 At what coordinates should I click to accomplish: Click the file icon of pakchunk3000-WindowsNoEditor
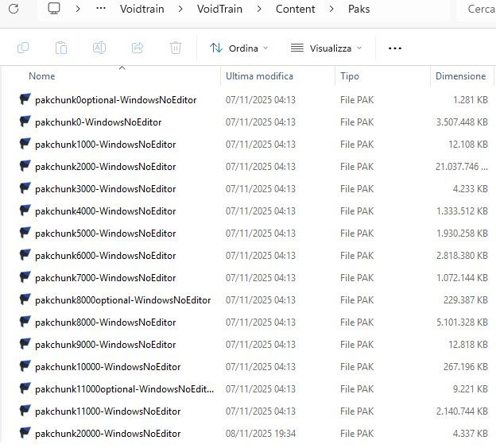[25, 188]
